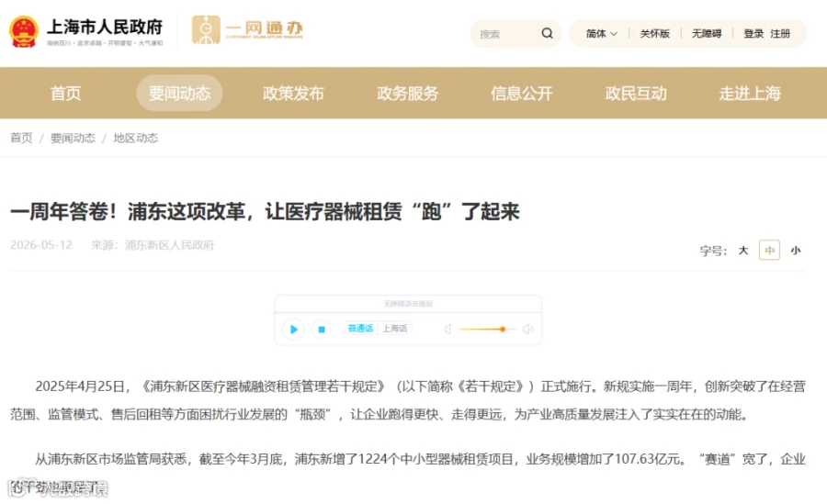Set font size to 大

[x=743, y=251]
